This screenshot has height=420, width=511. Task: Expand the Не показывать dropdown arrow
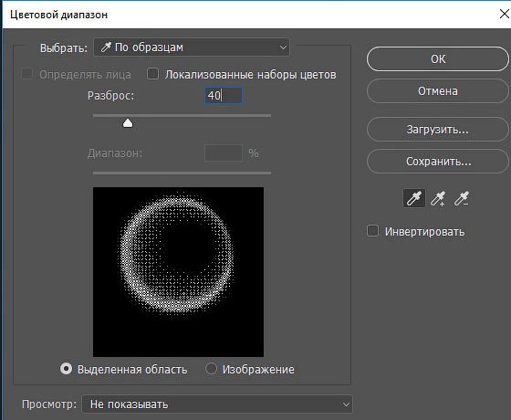coord(346,404)
